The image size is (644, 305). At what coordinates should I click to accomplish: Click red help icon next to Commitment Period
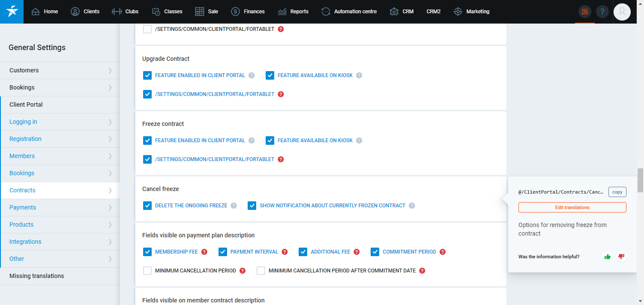[443, 252]
